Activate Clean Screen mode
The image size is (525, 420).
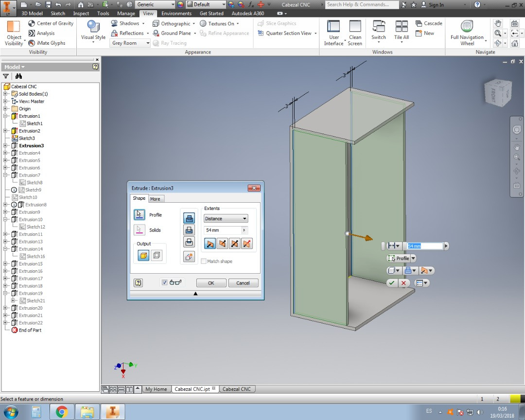click(355, 33)
